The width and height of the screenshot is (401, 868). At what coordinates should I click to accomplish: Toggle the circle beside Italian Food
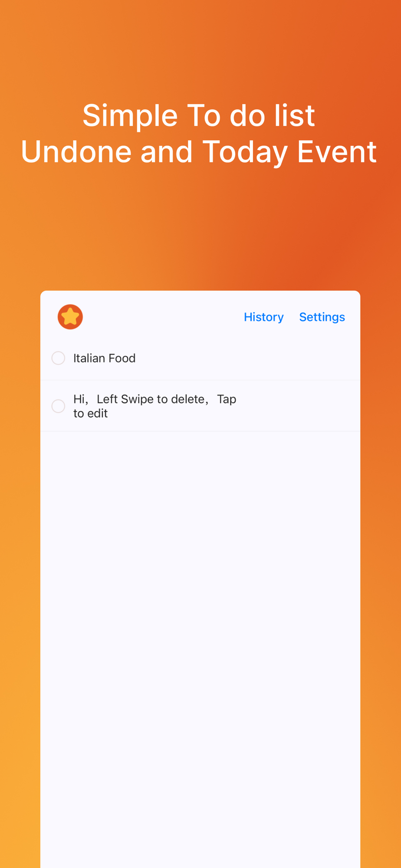point(58,358)
